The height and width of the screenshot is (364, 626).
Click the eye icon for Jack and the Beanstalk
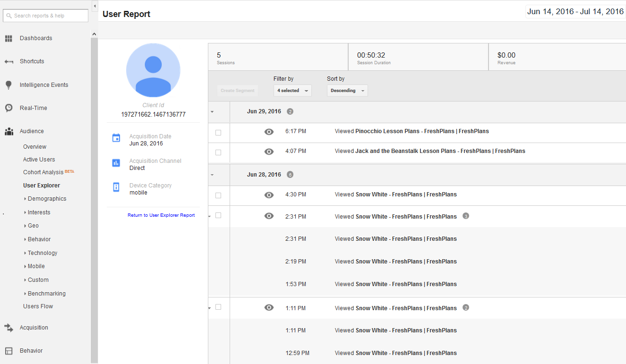(x=269, y=152)
